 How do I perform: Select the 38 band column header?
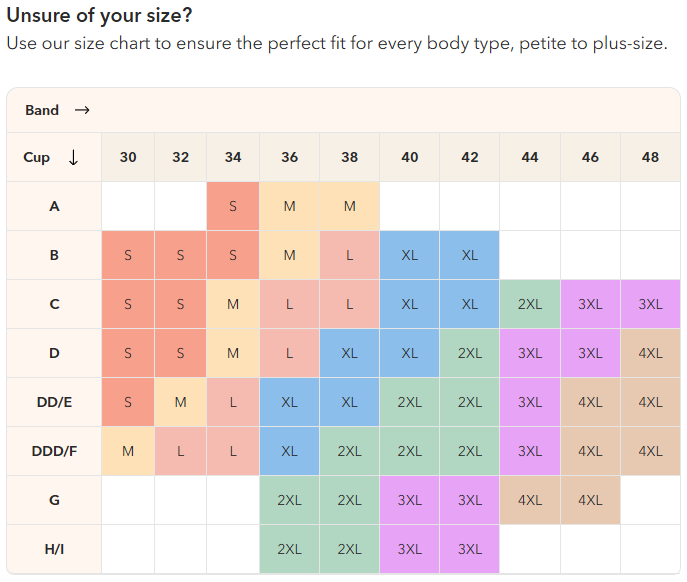[350, 157]
